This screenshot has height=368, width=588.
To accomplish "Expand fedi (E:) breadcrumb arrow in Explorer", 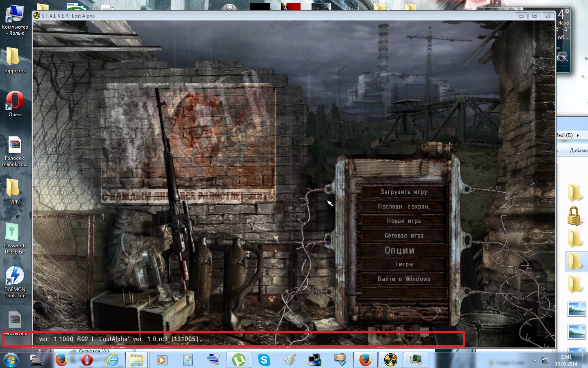I will (577, 135).
